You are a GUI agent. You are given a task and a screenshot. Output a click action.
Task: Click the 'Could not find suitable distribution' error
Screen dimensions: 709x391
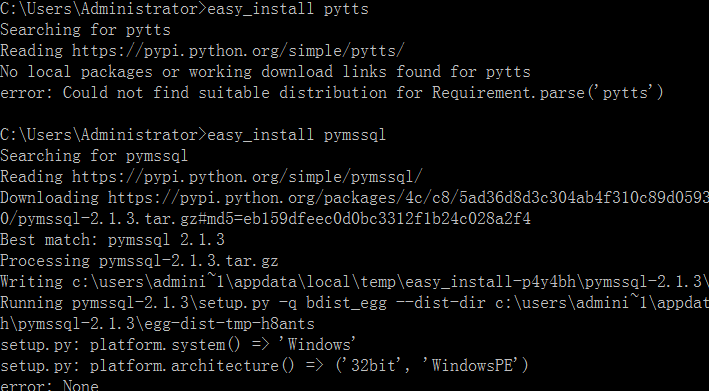point(332,93)
